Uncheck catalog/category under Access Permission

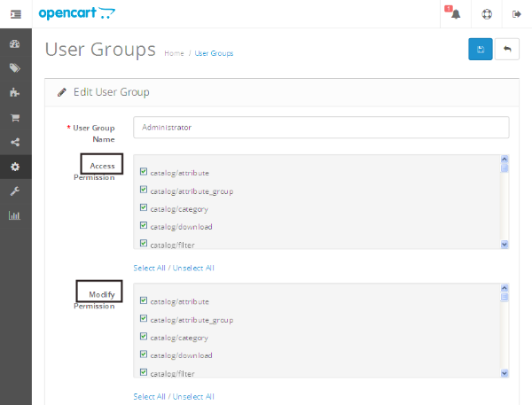pos(144,207)
